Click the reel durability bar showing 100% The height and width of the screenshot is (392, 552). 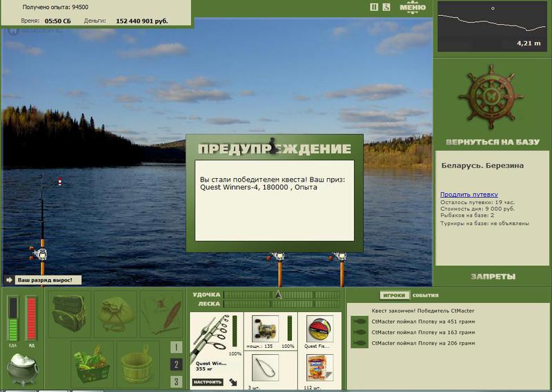(290, 329)
